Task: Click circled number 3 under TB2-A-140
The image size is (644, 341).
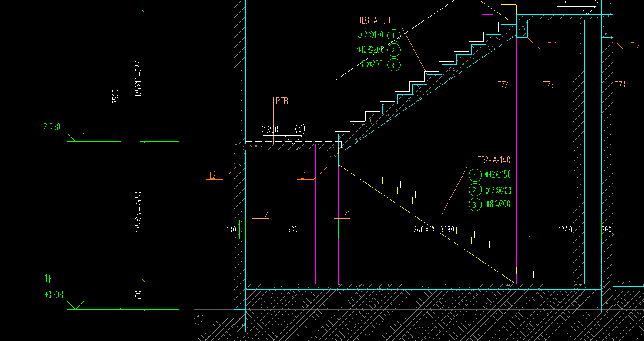Action: tap(474, 204)
